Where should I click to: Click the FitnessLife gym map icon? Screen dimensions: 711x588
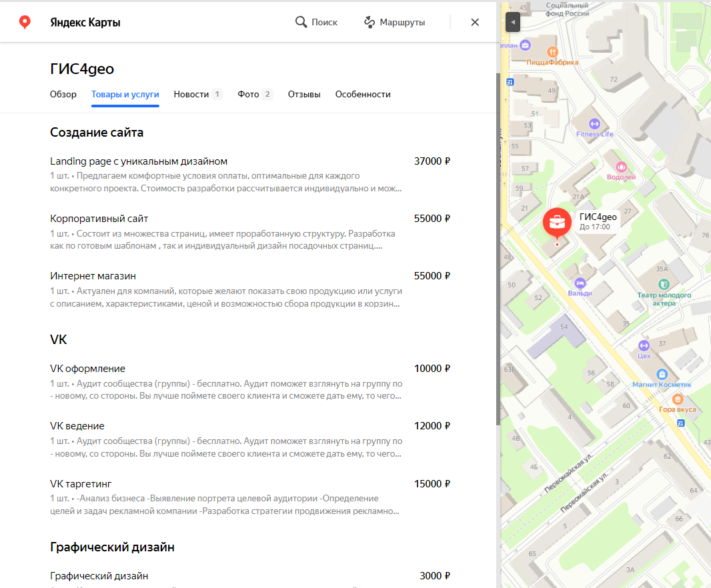point(594,123)
